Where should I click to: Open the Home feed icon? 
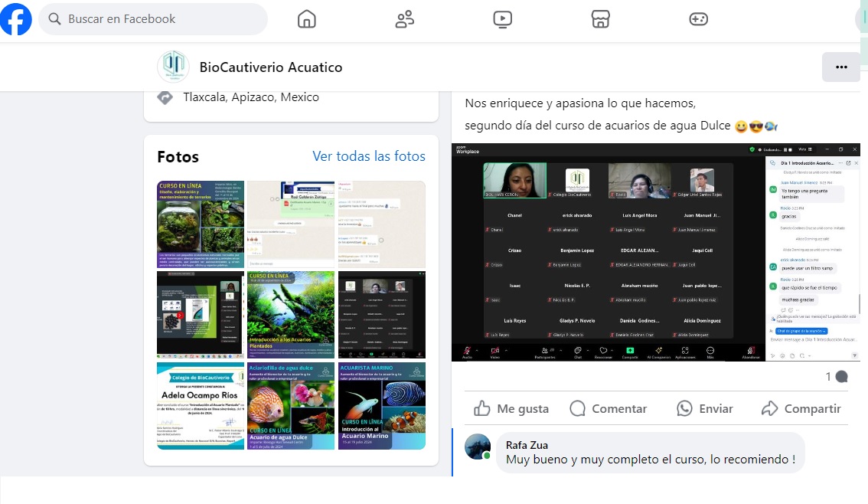(x=306, y=19)
